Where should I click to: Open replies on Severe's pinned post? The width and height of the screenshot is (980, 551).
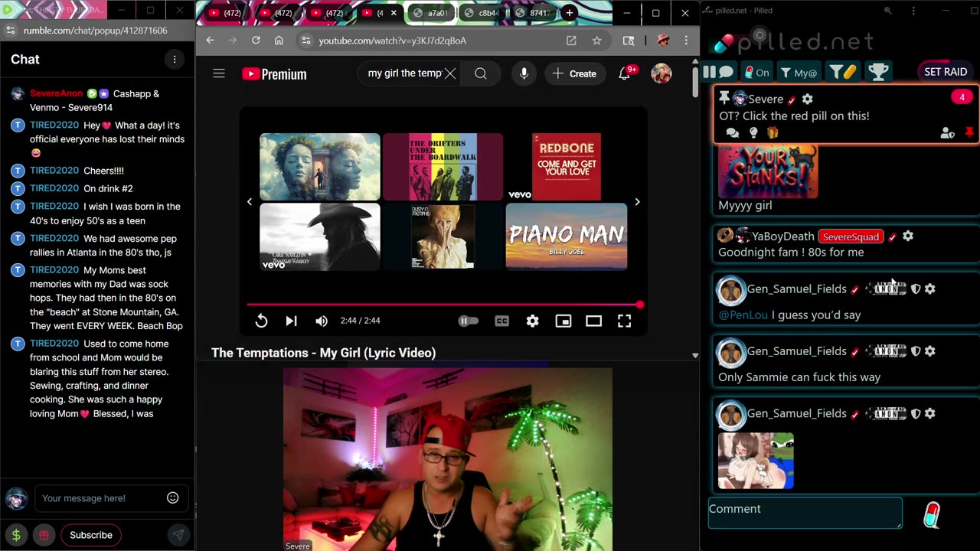[x=733, y=133]
